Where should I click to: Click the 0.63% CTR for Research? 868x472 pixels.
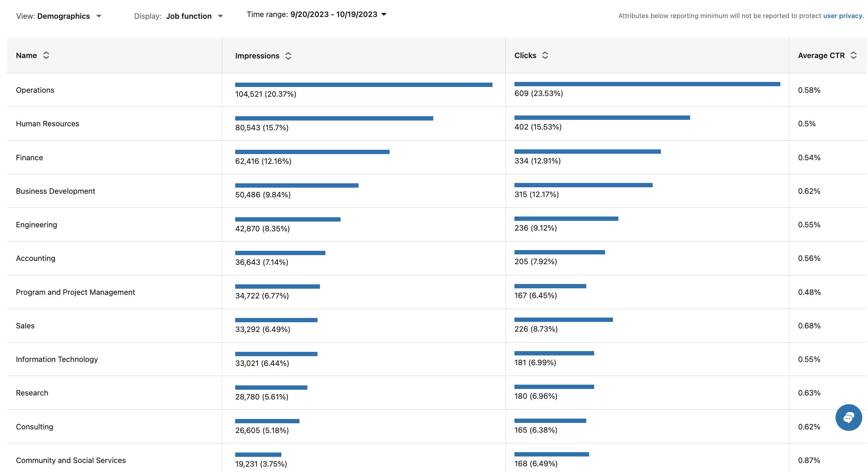(809, 393)
